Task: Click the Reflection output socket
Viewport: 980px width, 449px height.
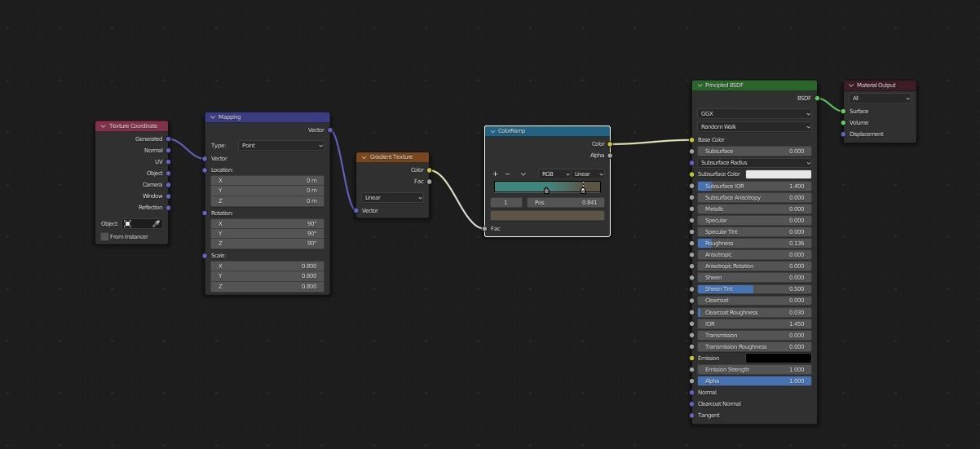Action: [x=169, y=207]
